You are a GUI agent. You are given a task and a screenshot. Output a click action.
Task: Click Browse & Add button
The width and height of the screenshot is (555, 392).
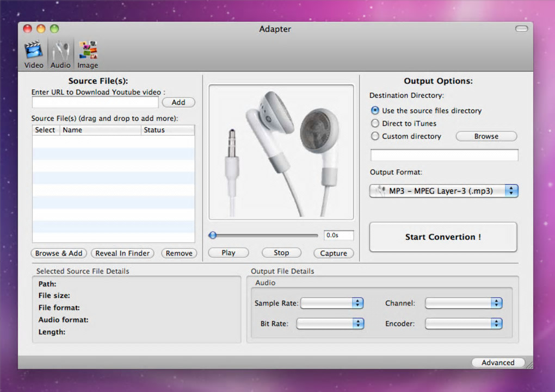tap(59, 253)
